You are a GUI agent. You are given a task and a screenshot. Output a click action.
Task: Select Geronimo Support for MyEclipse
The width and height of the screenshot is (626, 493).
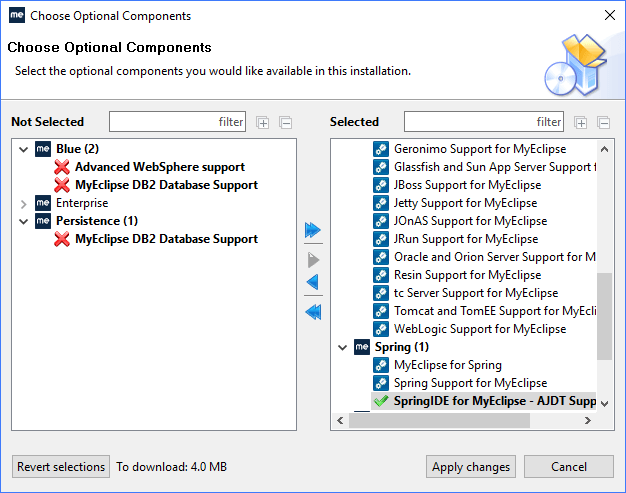click(x=480, y=149)
